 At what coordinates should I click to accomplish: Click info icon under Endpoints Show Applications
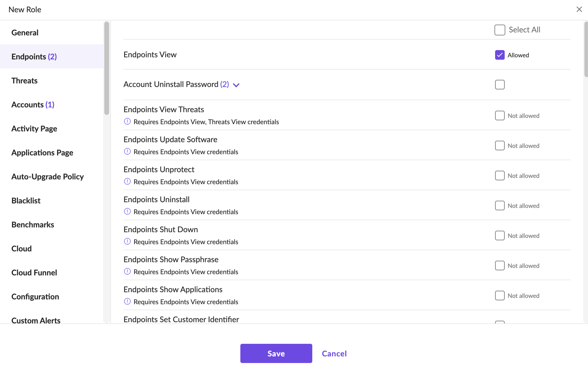[x=127, y=301]
